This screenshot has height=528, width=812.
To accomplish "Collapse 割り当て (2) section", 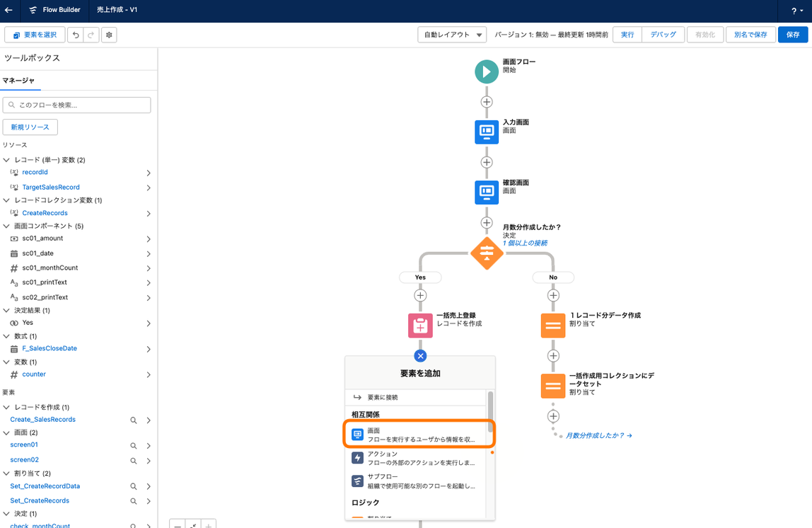I will click(7, 473).
